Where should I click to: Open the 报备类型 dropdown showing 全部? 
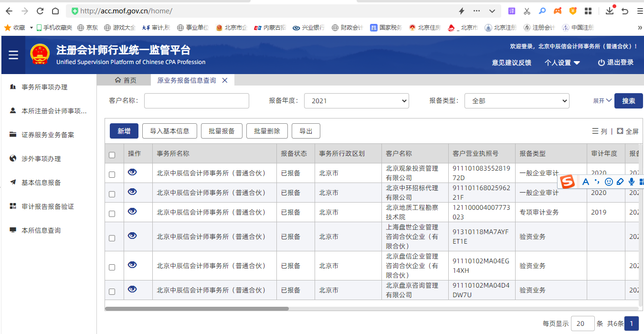tap(517, 101)
